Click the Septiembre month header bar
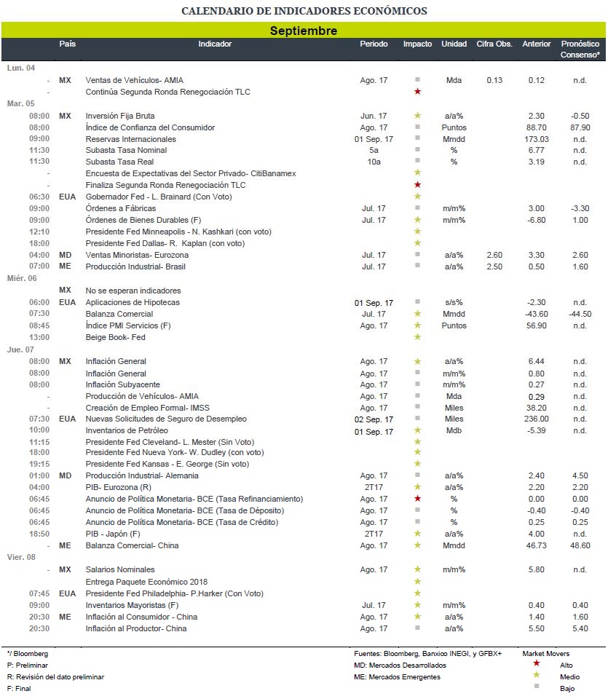This screenshot has width=616, height=699. click(304, 31)
